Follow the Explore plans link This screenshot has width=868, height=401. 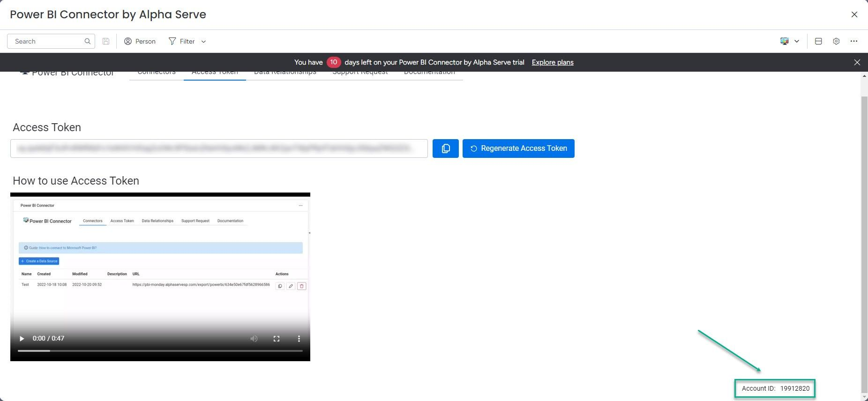(553, 62)
